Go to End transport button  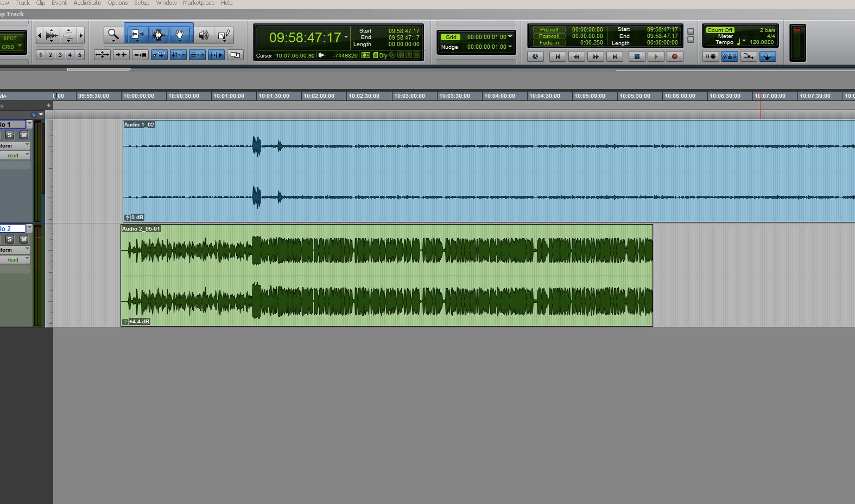pyautogui.click(x=615, y=56)
